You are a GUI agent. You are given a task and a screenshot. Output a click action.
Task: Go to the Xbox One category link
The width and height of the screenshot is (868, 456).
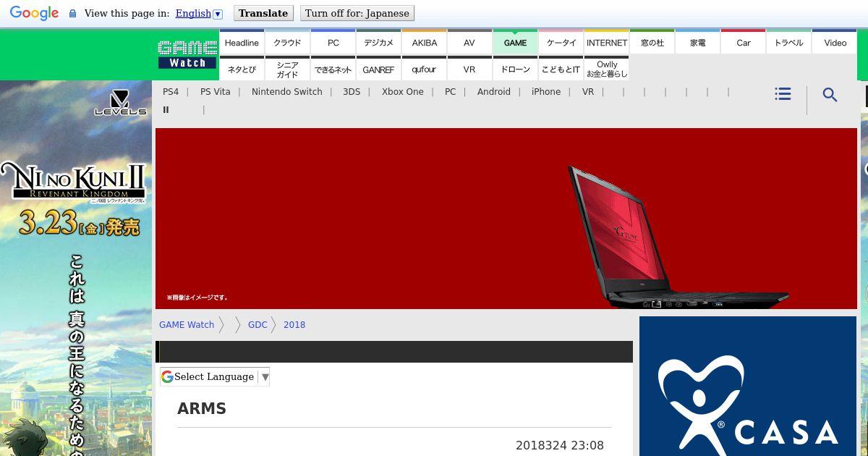click(x=403, y=92)
